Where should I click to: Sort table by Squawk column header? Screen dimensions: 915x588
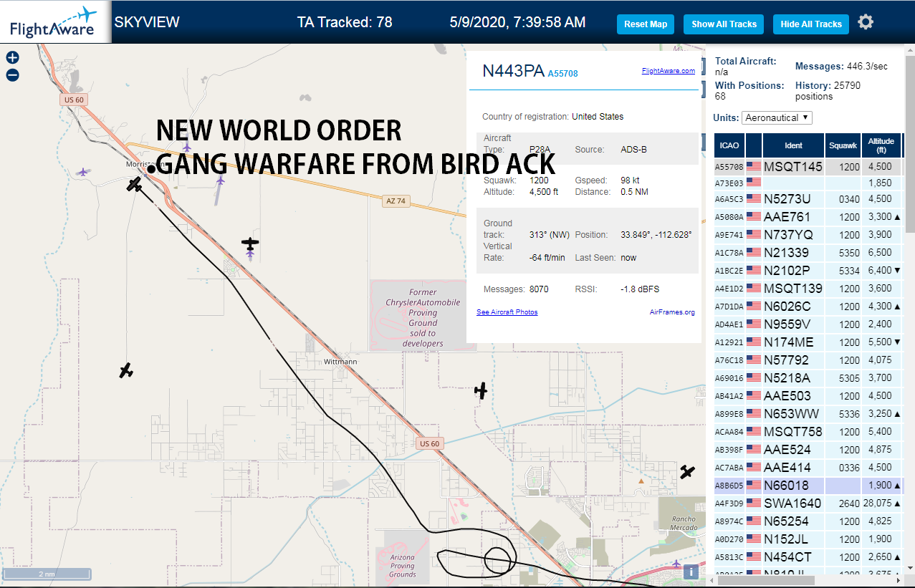[843, 145]
